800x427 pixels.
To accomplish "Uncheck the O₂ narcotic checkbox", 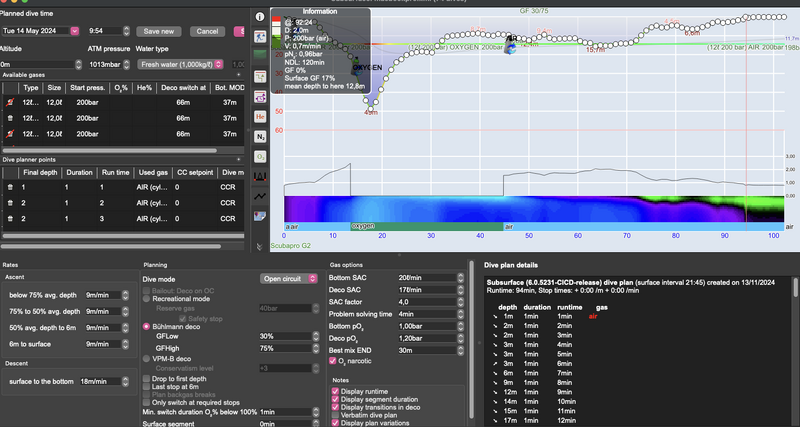I will (x=335, y=360).
